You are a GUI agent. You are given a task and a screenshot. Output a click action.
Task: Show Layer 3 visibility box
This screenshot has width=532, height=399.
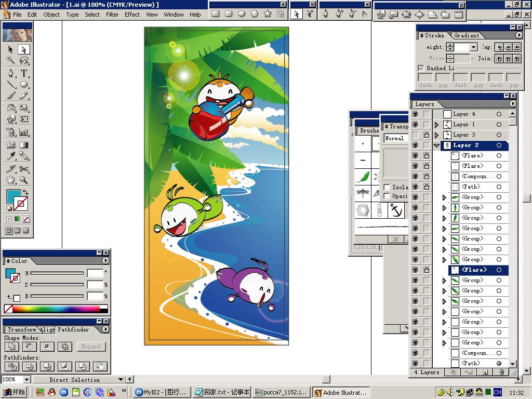click(x=415, y=135)
